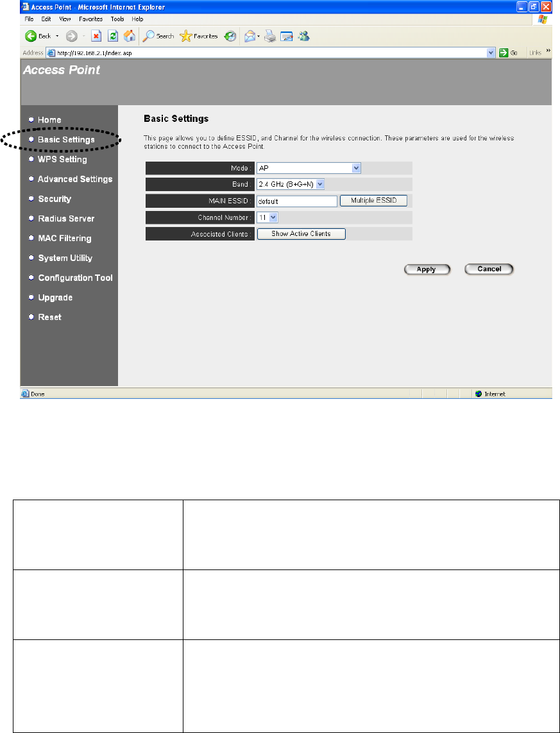Open Reset page
Image resolution: width=560 pixels, height=733 pixels.
(49, 317)
